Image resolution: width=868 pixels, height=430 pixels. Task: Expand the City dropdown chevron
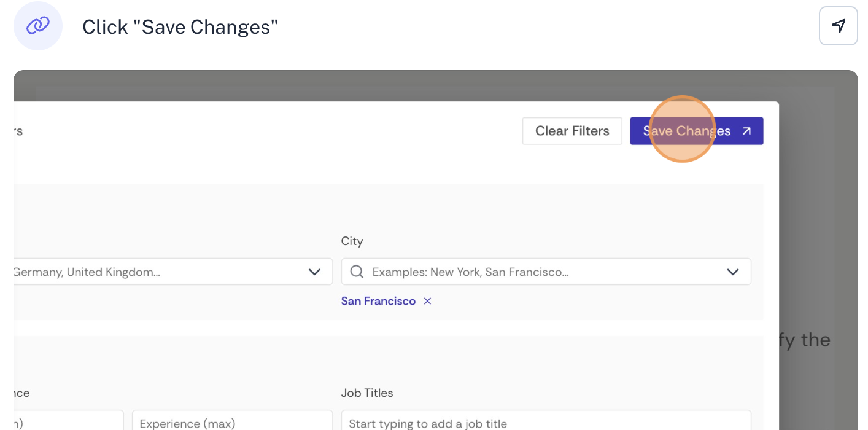[732, 272]
